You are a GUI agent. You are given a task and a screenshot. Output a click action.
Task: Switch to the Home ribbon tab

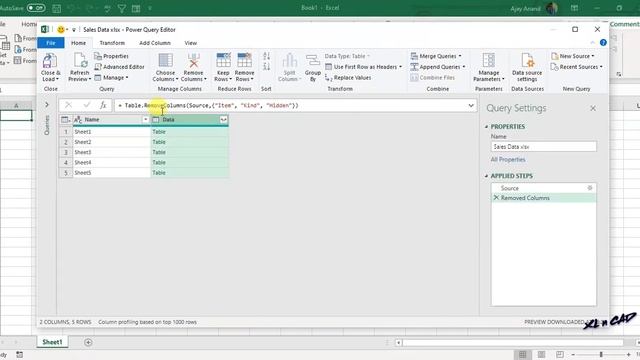78,43
